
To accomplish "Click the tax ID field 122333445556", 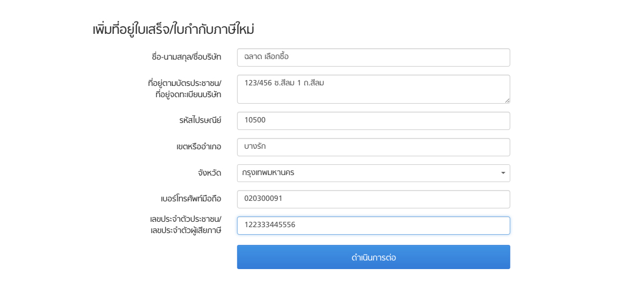I will (x=374, y=226).
